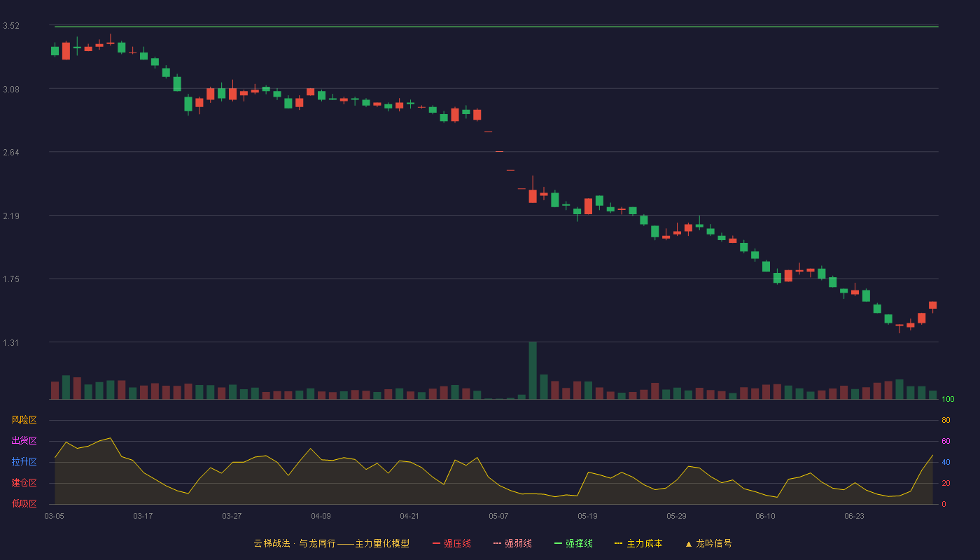Click the 风险区 zone label
The height and width of the screenshot is (560, 980).
coord(24,420)
